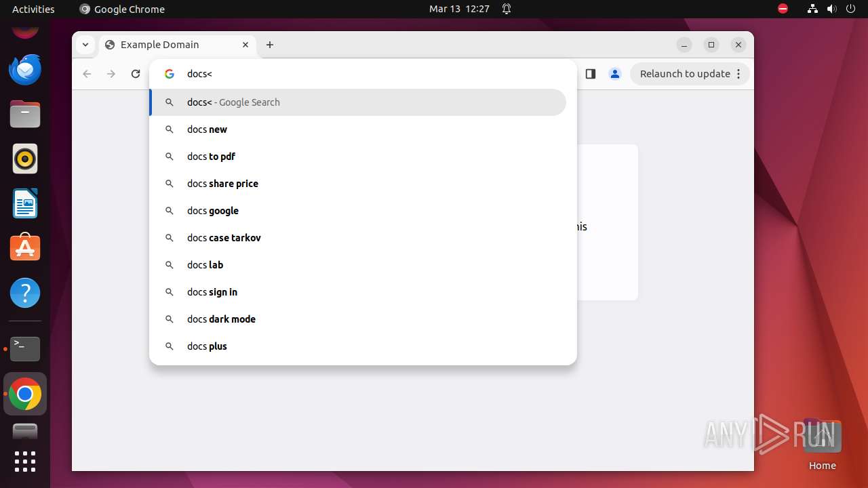Open the clock and calendar Mar 13 12:27
This screenshot has height=488, width=868.
pos(459,9)
